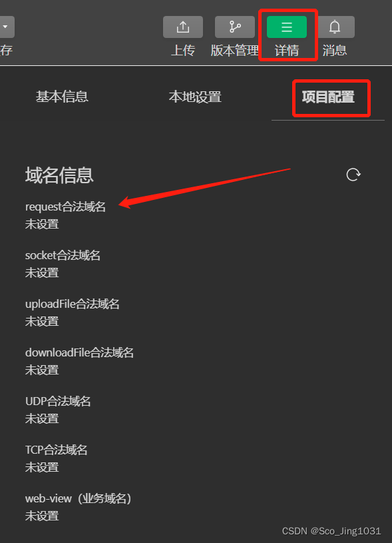The height and width of the screenshot is (543, 392).
Task: Click the 上传 label
Action: point(182,51)
